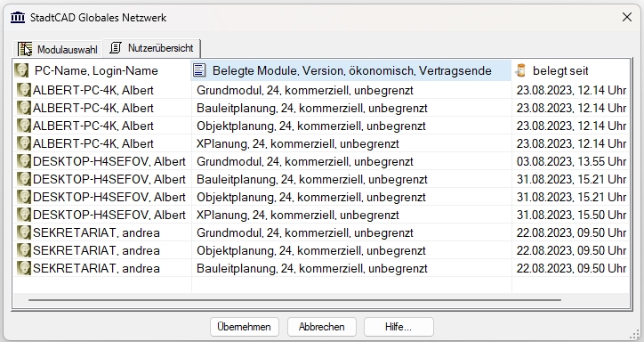Select the Nutzerübersicht tab
This screenshot has width=644, height=342.
coord(151,48)
